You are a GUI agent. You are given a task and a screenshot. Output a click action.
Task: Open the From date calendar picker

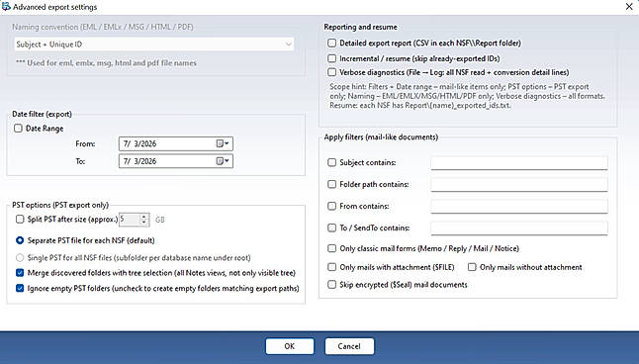point(223,143)
